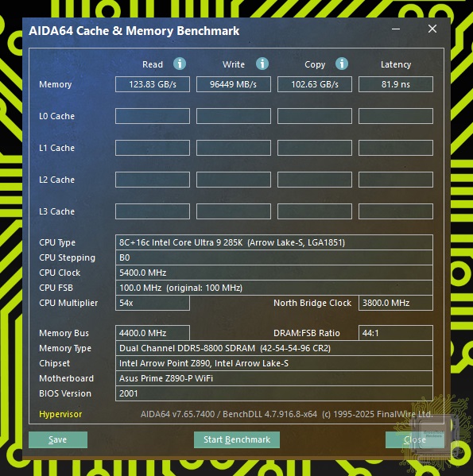Click the empty L0 Cache Read box
The width and height of the screenshot is (473, 476).
point(153,116)
